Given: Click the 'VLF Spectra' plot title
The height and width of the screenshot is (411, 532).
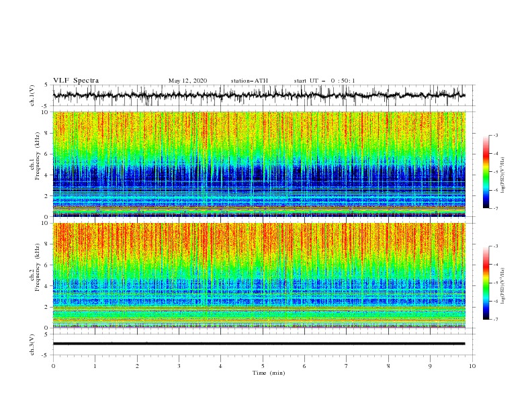Looking at the screenshot, I should [76, 81].
